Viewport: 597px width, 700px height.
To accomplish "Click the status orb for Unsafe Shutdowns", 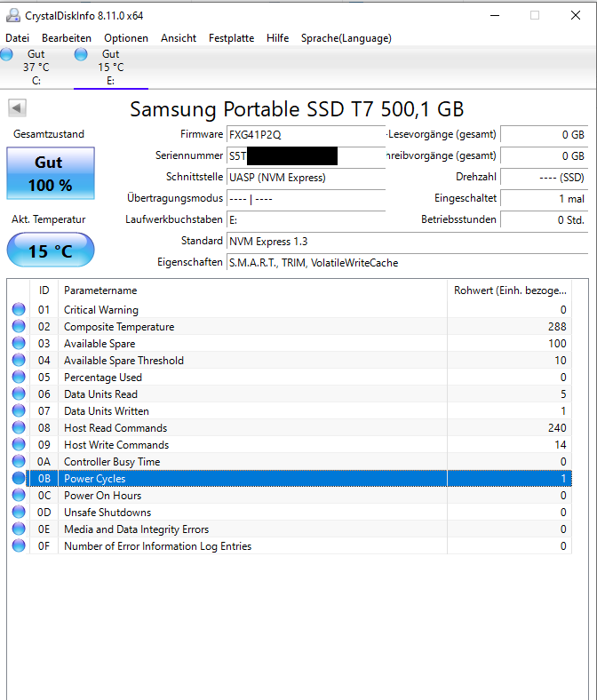I will point(19,512).
